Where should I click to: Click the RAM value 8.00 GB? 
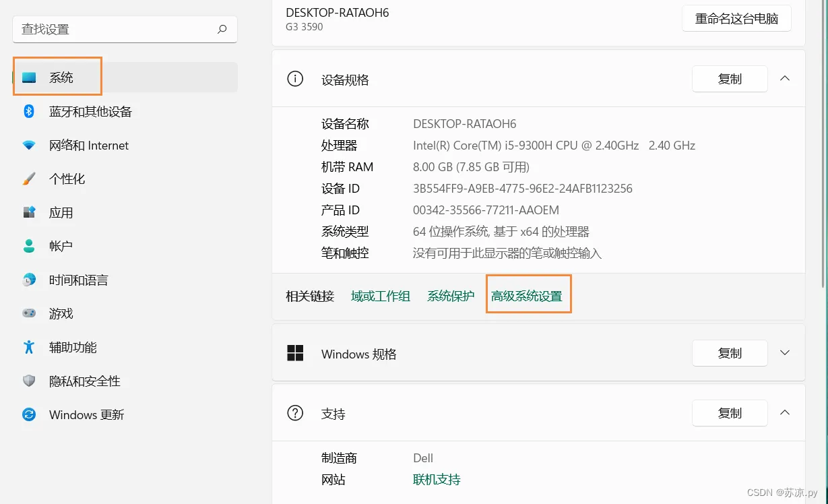coord(471,167)
